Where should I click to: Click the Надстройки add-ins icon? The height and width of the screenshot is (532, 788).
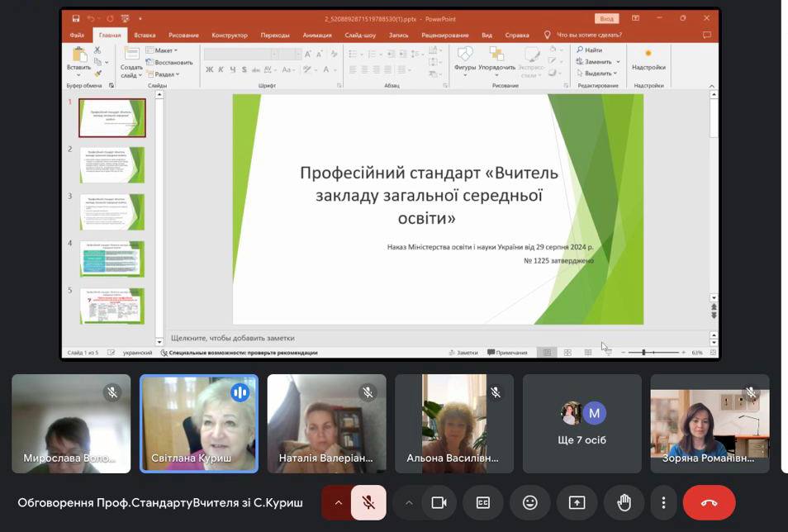point(648,54)
